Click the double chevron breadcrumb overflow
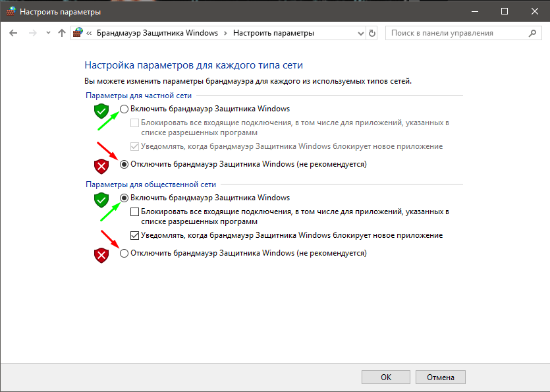550x392 pixels. click(89, 33)
